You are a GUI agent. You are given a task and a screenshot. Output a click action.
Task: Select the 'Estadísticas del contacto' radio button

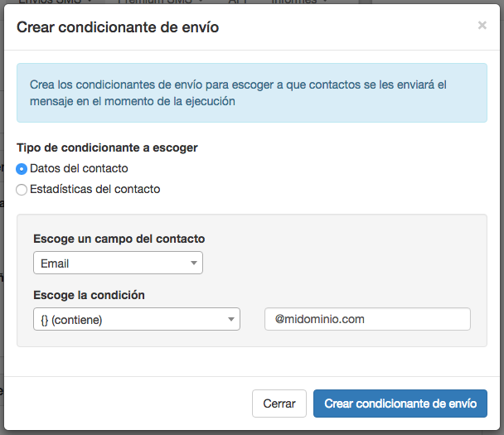(x=22, y=190)
